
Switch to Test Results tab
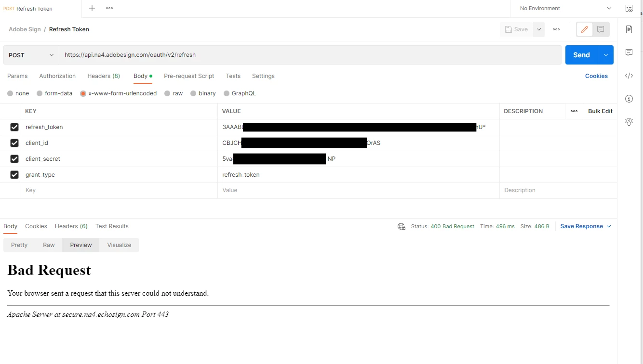point(112,226)
